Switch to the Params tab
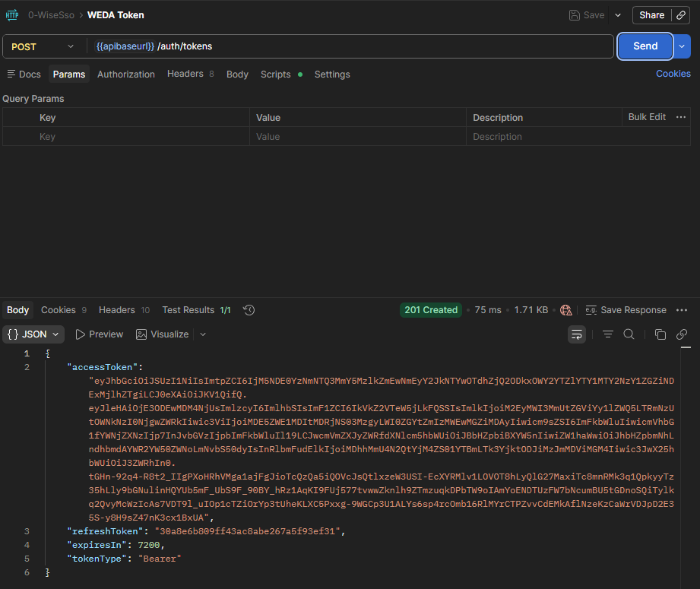Viewport: 700px width, 589px height. click(x=69, y=74)
